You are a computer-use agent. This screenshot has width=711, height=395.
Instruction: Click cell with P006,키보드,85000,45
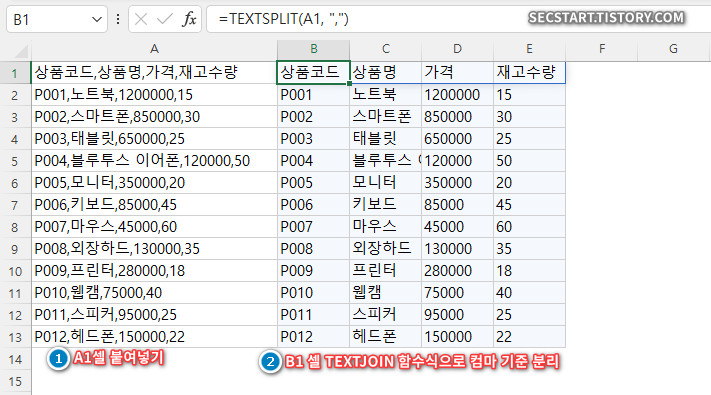pyautogui.click(x=154, y=205)
